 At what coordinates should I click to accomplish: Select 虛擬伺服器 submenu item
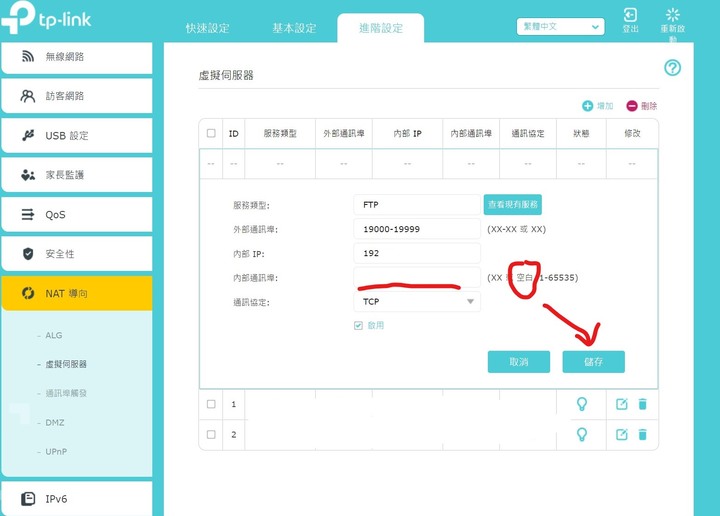[66, 364]
